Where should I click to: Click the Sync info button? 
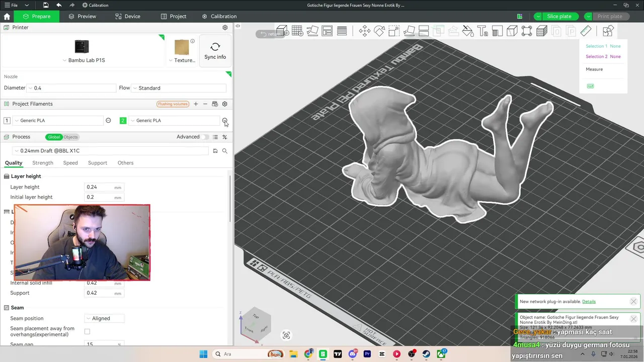point(215,50)
